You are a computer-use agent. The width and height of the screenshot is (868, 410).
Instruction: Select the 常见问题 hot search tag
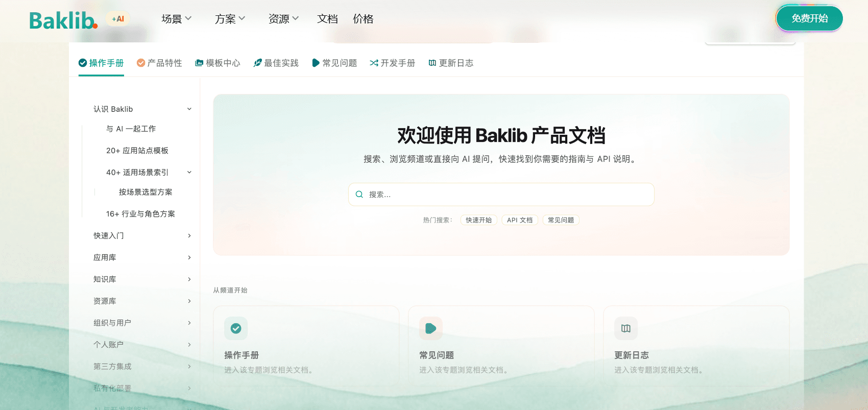(x=561, y=220)
